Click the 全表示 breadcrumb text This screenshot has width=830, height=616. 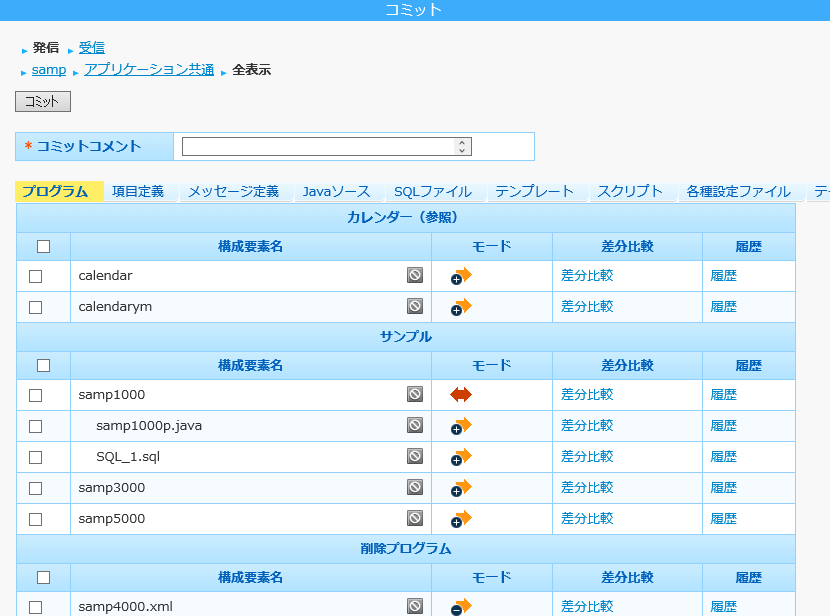pos(251,70)
